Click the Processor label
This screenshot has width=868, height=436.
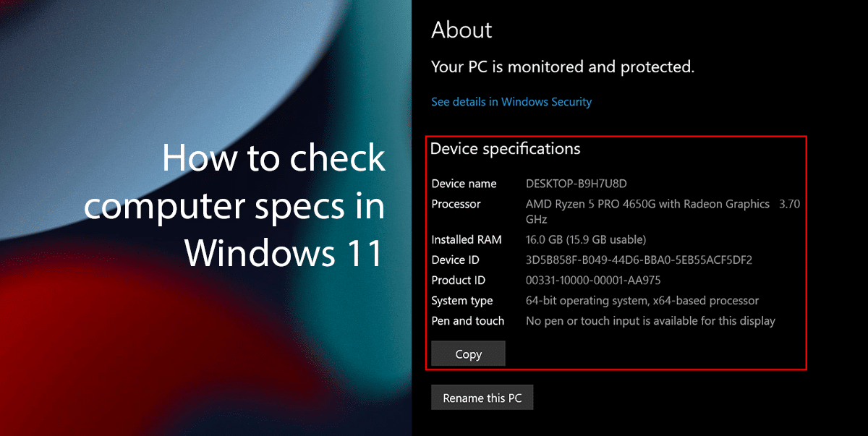coord(456,204)
